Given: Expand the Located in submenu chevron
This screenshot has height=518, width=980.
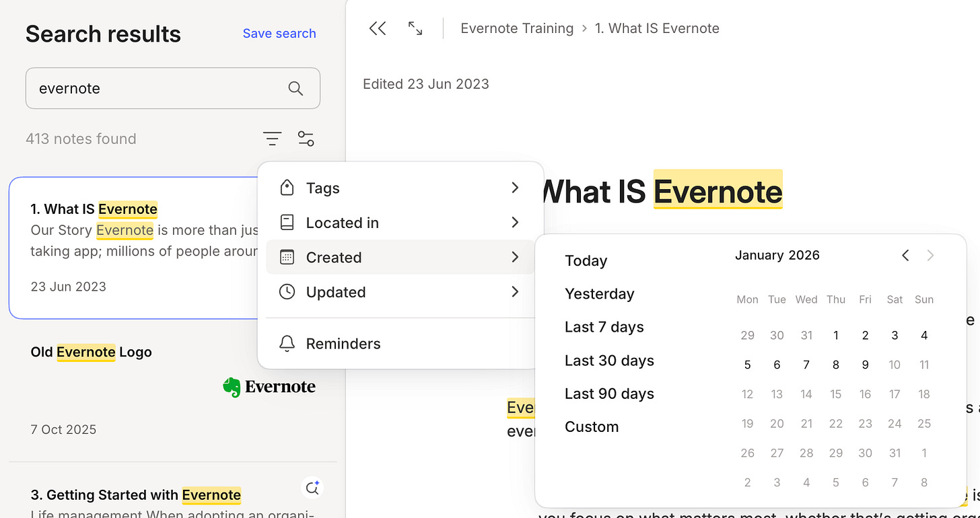Looking at the screenshot, I should 515,222.
